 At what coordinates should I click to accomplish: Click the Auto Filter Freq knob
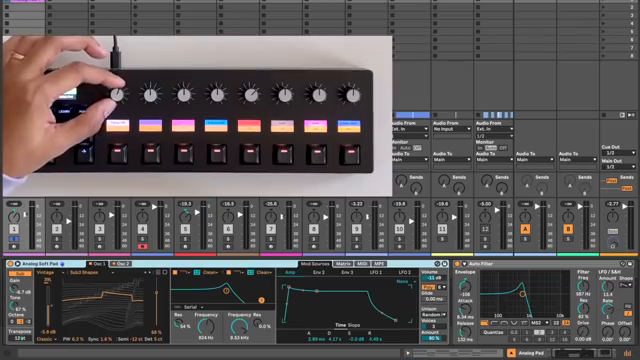583,286
